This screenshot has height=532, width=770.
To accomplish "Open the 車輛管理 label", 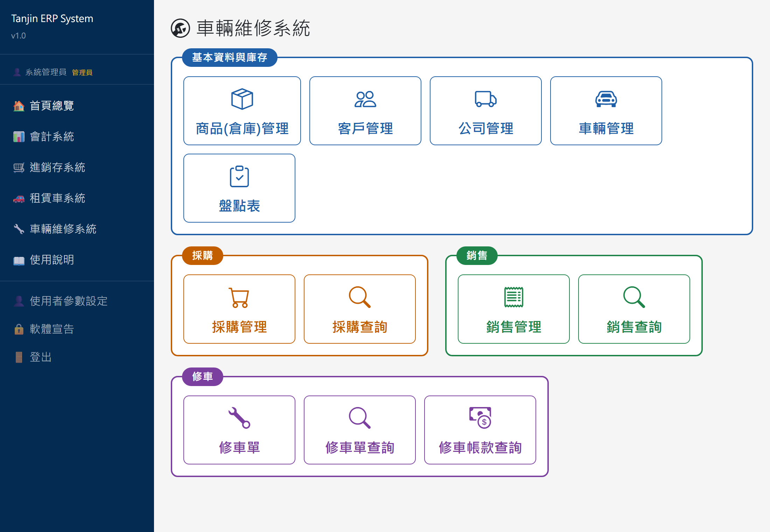I will 606,129.
